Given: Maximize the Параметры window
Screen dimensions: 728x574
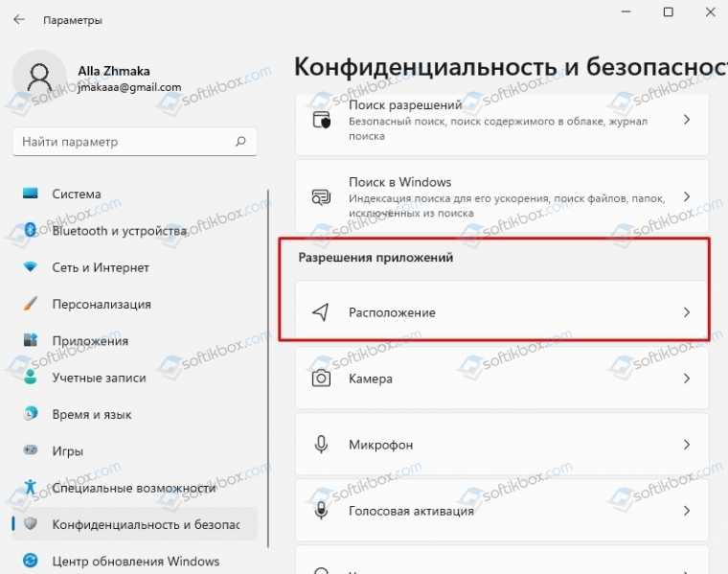Looking at the screenshot, I should pos(668,12).
